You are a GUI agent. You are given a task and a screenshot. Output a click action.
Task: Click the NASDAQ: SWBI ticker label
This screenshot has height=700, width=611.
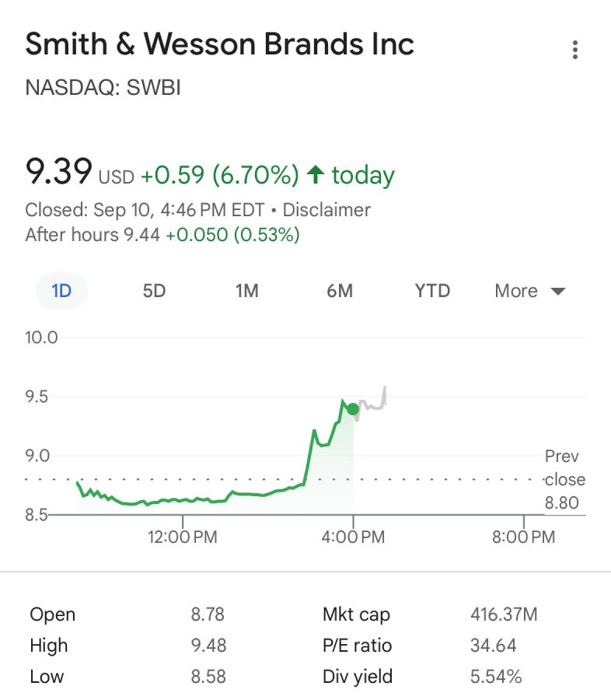tap(103, 87)
